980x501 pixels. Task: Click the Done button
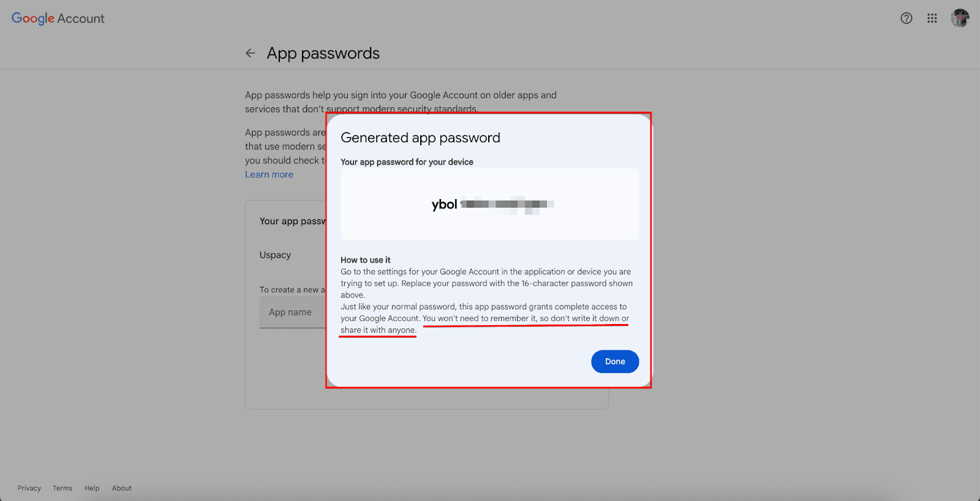pos(615,361)
